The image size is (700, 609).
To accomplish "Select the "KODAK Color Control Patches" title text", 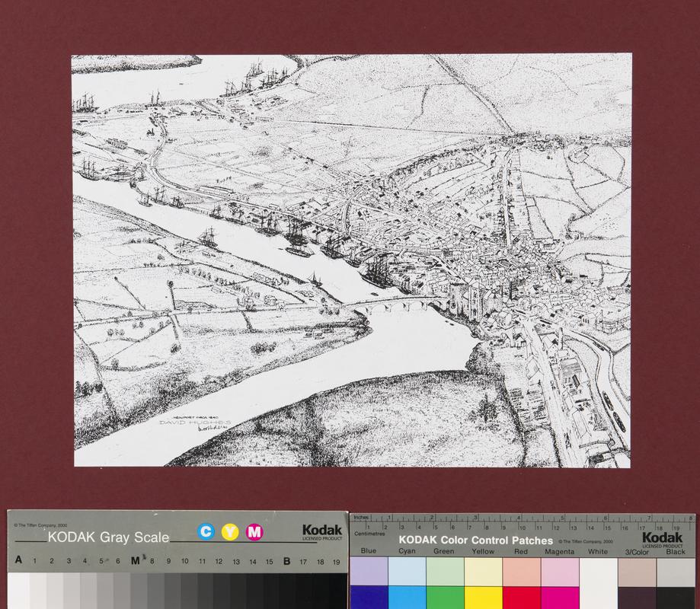I will coord(475,540).
